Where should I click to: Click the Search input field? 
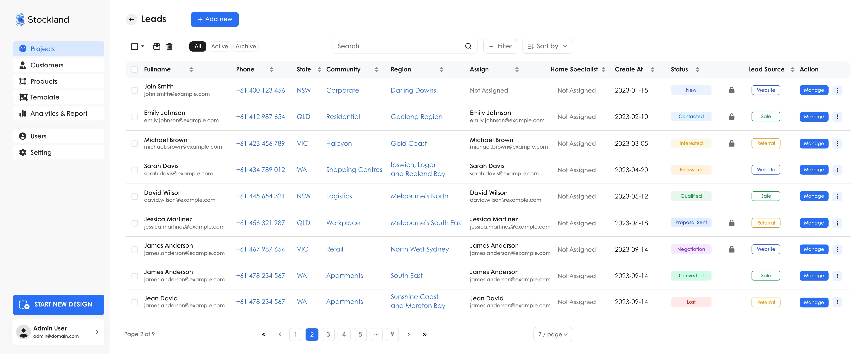pos(398,46)
